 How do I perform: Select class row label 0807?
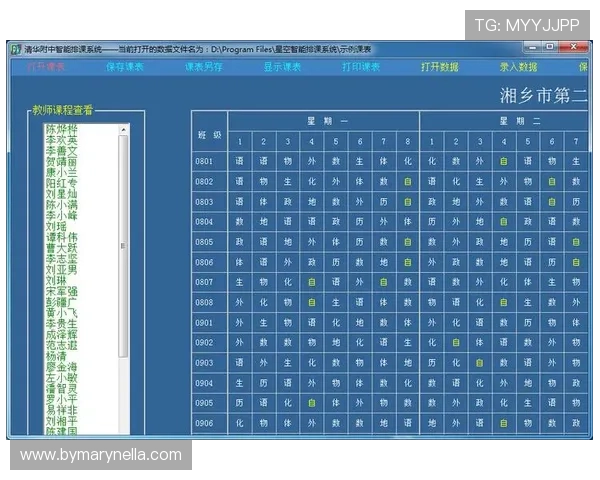coord(204,282)
